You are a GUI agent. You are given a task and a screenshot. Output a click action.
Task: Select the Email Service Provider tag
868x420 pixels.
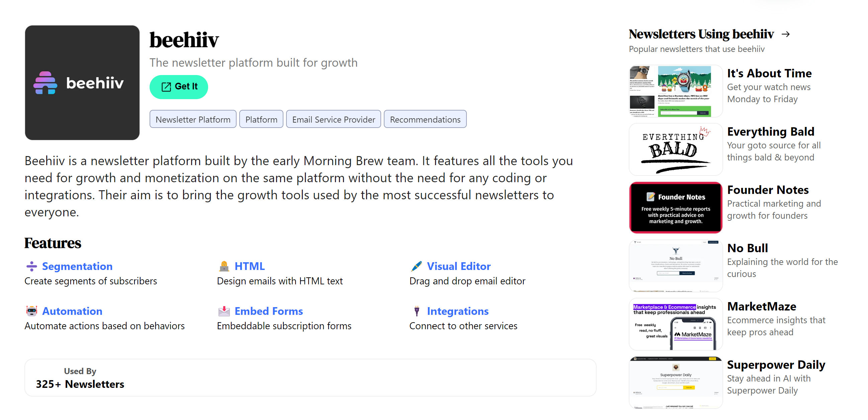pyautogui.click(x=333, y=119)
